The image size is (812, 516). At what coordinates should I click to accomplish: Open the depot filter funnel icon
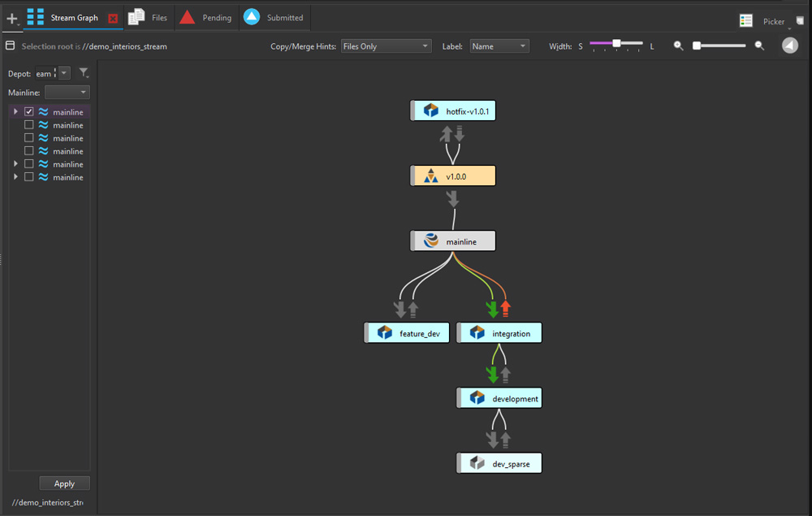click(x=84, y=72)
